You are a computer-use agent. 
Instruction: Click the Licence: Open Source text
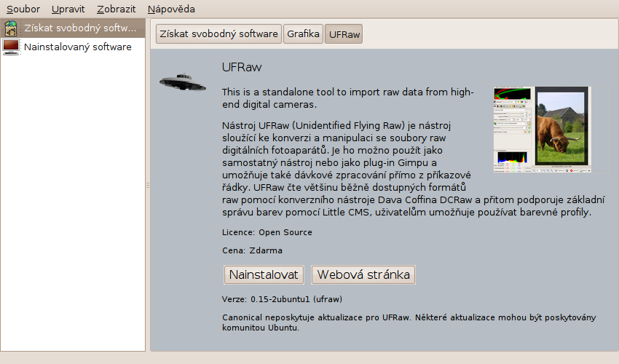pyautogui.click(x=267, y=232)
